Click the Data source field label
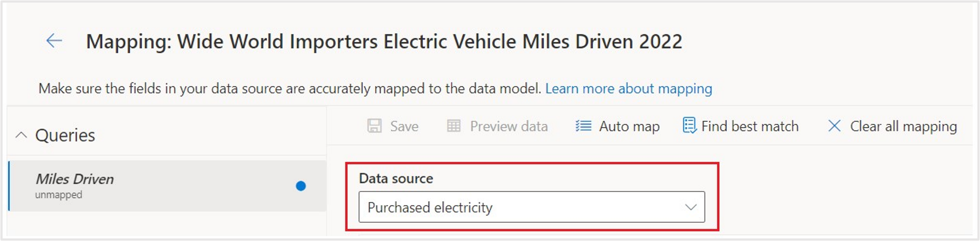 point(396,179)
